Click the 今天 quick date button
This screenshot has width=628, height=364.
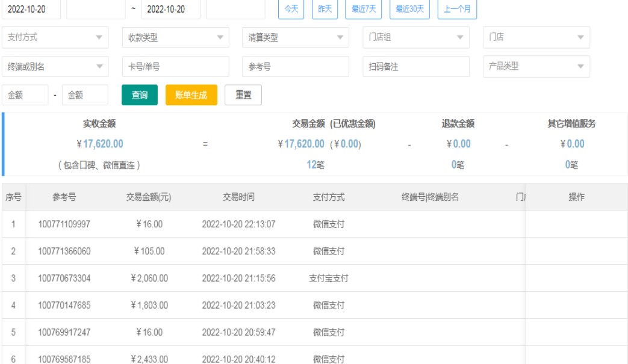(x=291, y=9)
